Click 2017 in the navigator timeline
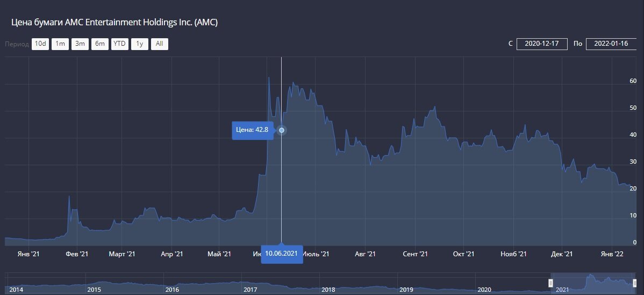This screenshot has height=295, width=644. tap(250, 290)
